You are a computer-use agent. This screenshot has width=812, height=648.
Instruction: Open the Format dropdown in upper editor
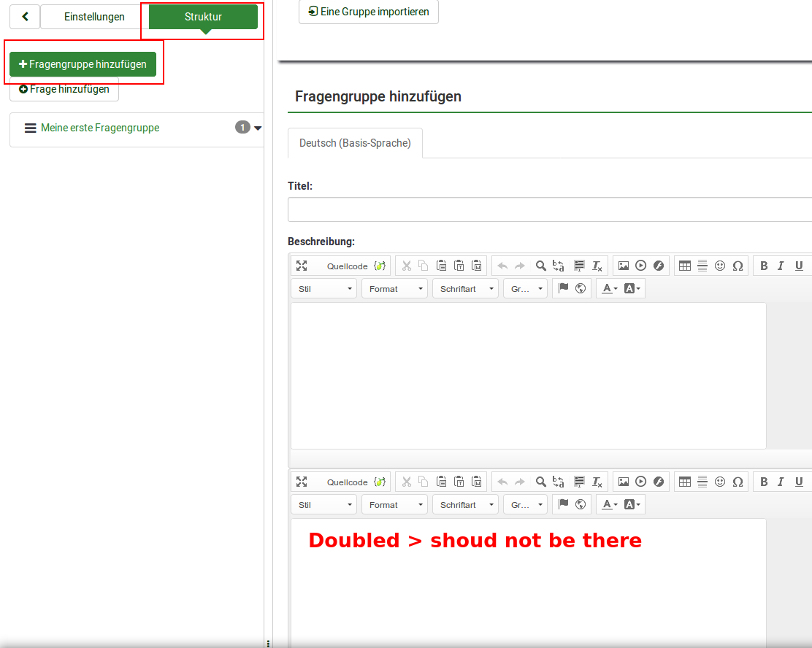point(395,289)
